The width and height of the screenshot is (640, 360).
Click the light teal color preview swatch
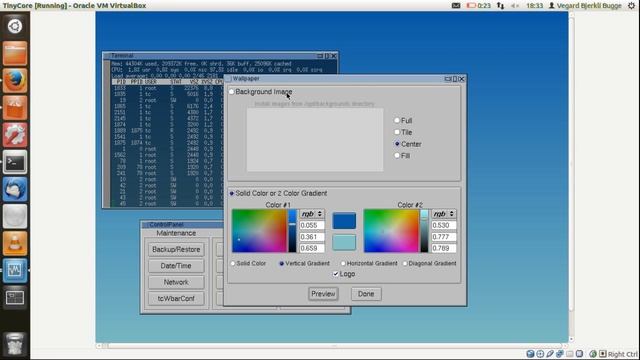344,242
